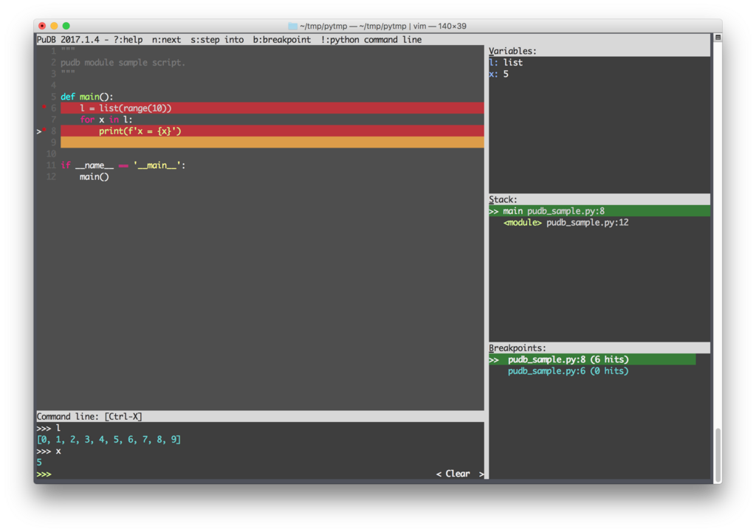Viewport: 756px width, 532px height.
Task: Click the Stack panel header
Action: point(599,199)
